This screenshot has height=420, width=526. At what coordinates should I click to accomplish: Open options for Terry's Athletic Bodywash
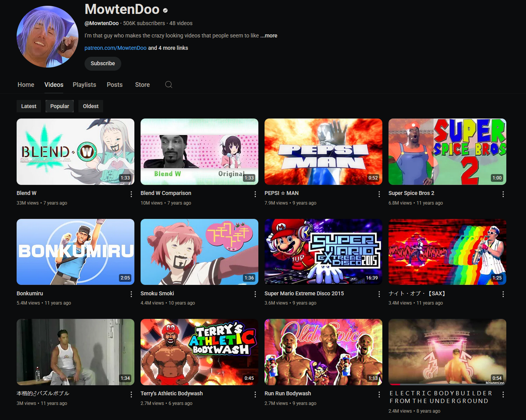pyautogui.click(x=255, y=395)
